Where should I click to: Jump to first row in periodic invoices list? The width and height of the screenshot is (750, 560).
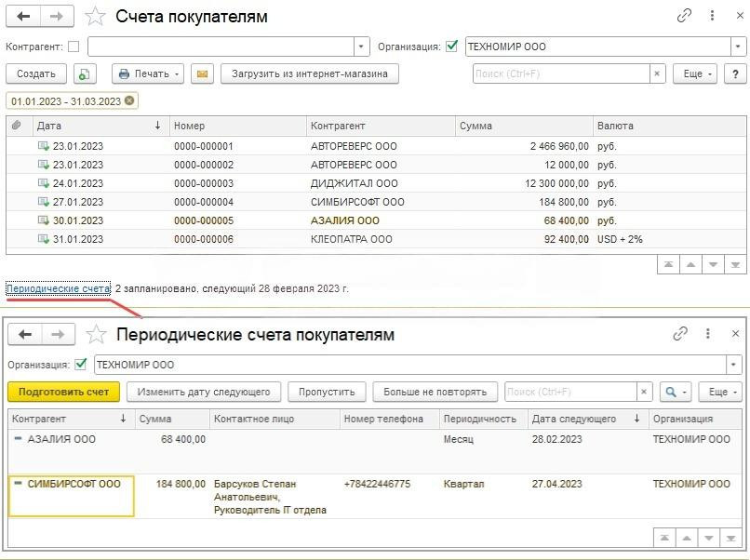coord(665,538)
